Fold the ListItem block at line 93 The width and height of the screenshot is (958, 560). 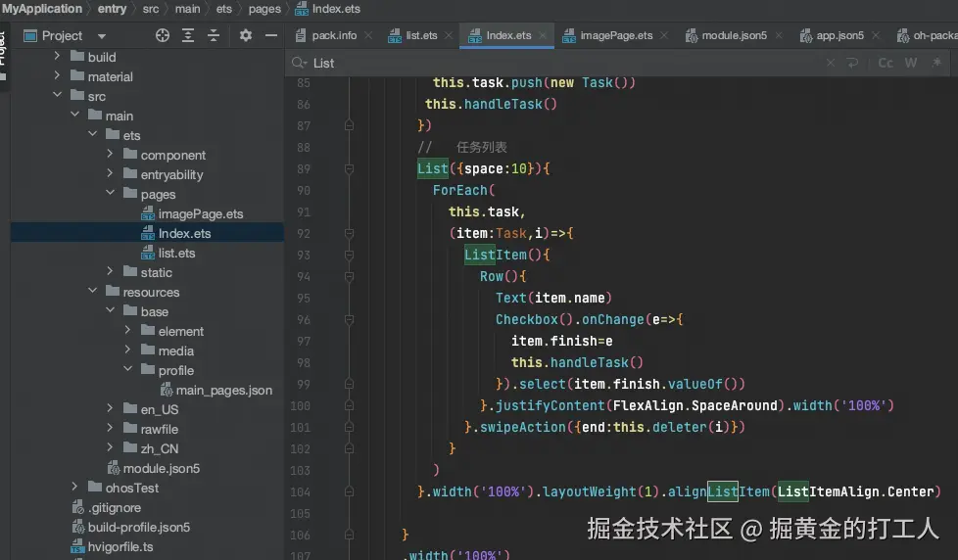349,255
